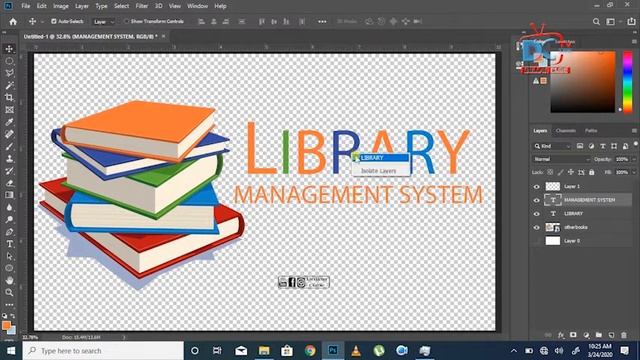The image size is (640, 360).
Task: Toggle lock transparent pixels
Action: (x=550, y=172)
